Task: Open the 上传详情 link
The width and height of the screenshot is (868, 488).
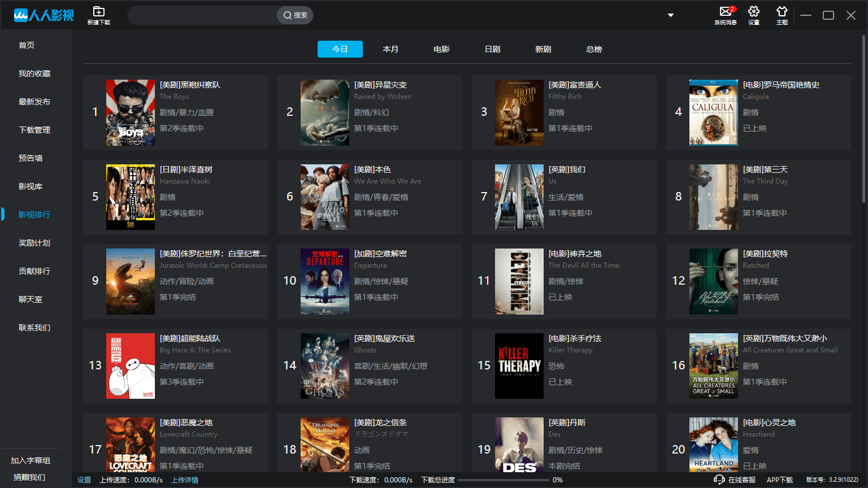Action: pos(184,479)
